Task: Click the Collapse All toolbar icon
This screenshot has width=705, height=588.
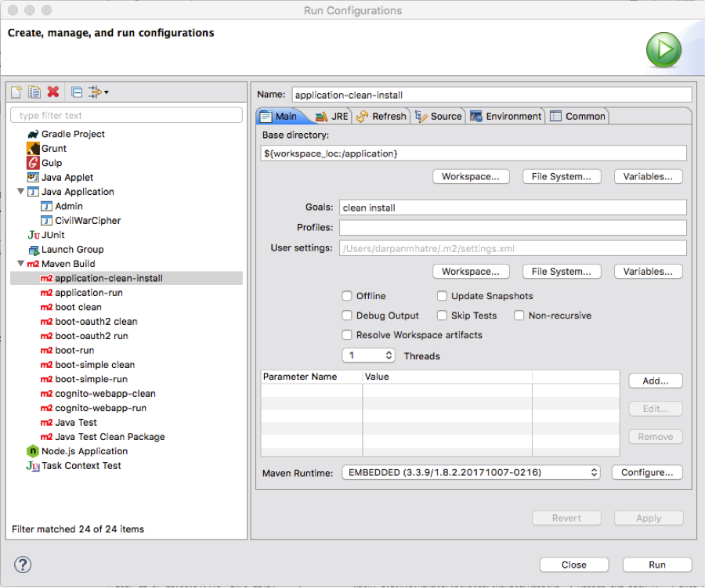Action: pos(77,92)
